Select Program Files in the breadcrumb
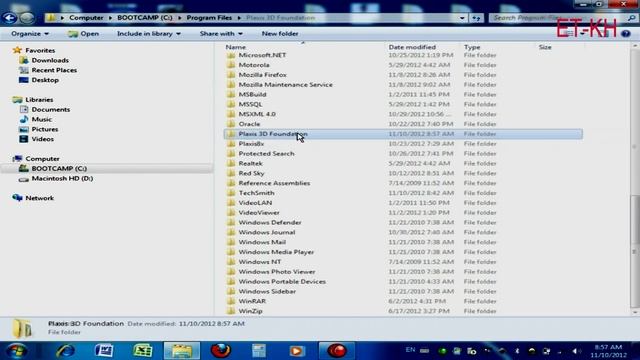This screenshot has width=640, height=360. point(209,18)
